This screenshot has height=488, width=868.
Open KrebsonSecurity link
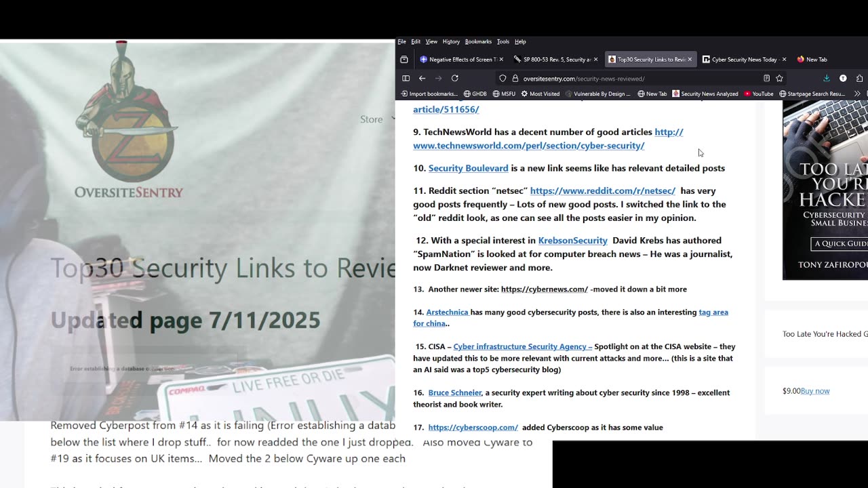[573, 241]
